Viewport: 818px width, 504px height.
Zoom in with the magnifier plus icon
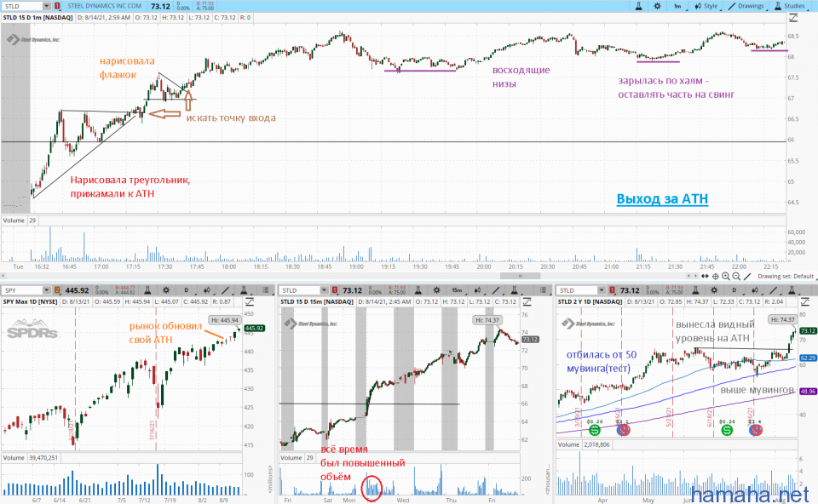pos(726,276)
